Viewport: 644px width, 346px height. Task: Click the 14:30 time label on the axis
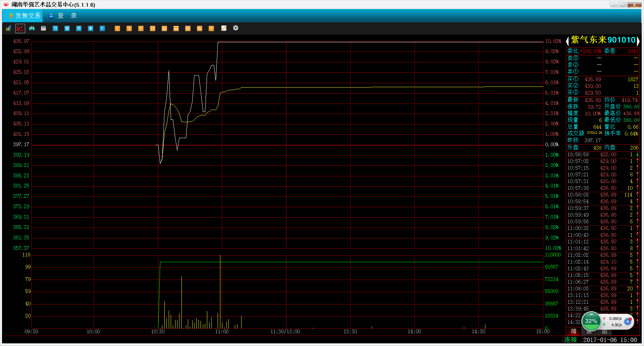pyautogui.click(x=479, y=332)
